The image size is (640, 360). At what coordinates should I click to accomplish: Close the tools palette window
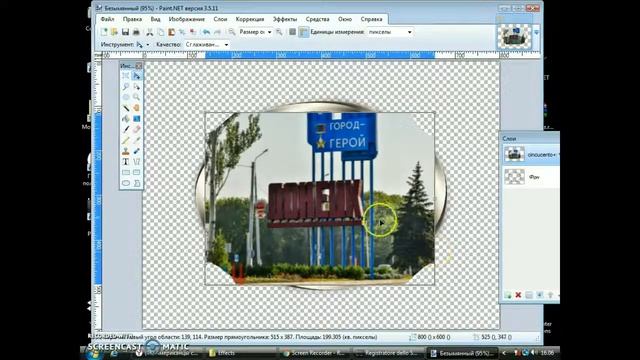click(x=139, y=66)
